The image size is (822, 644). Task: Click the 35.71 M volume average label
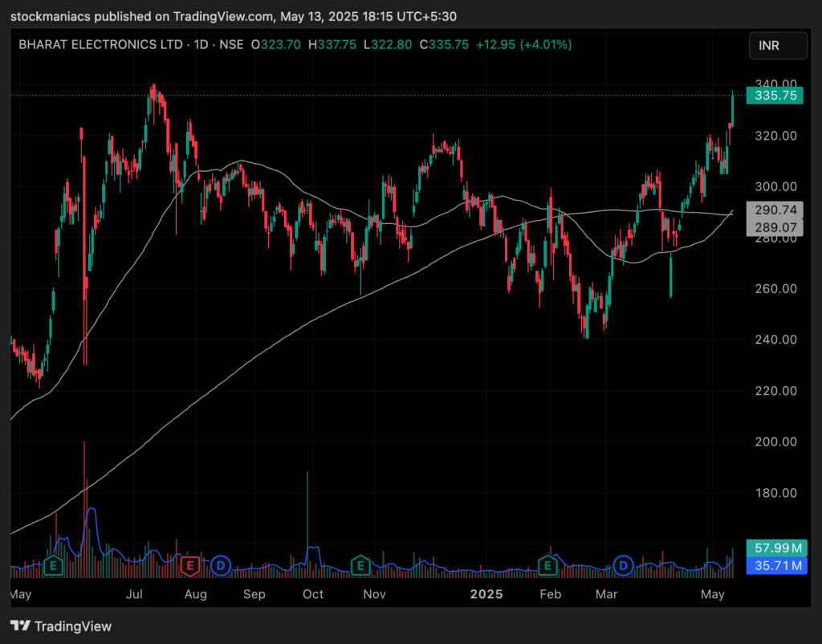coord(777,565)
